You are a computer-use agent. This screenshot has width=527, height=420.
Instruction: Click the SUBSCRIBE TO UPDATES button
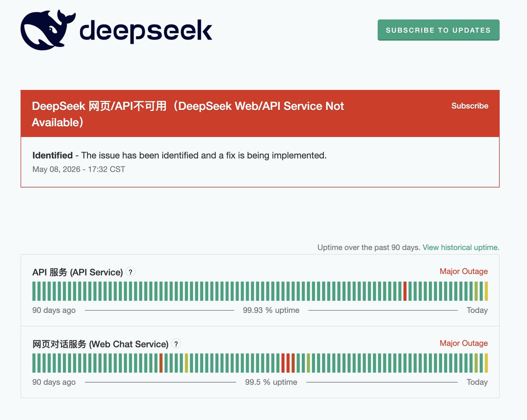pos(438,30)
